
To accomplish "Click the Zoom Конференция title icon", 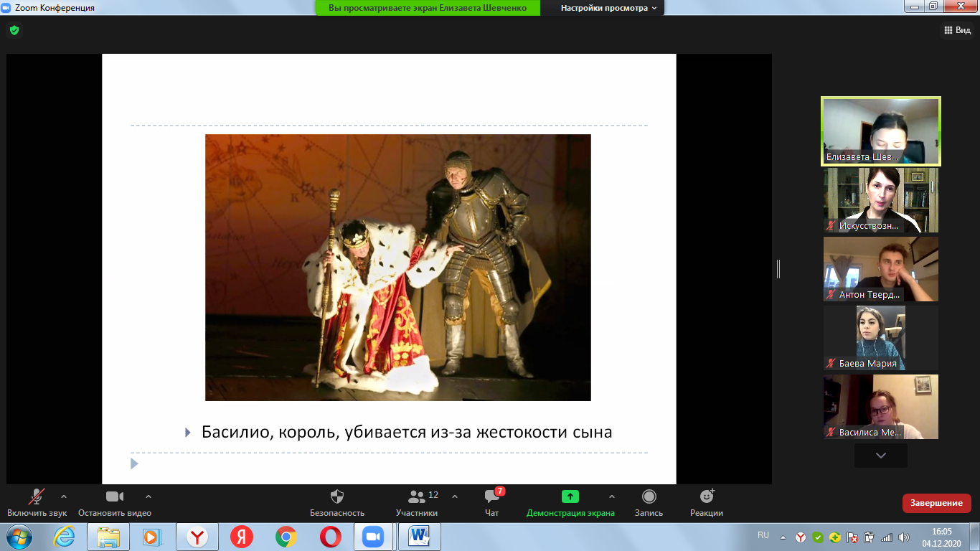I will pos(6,7).
